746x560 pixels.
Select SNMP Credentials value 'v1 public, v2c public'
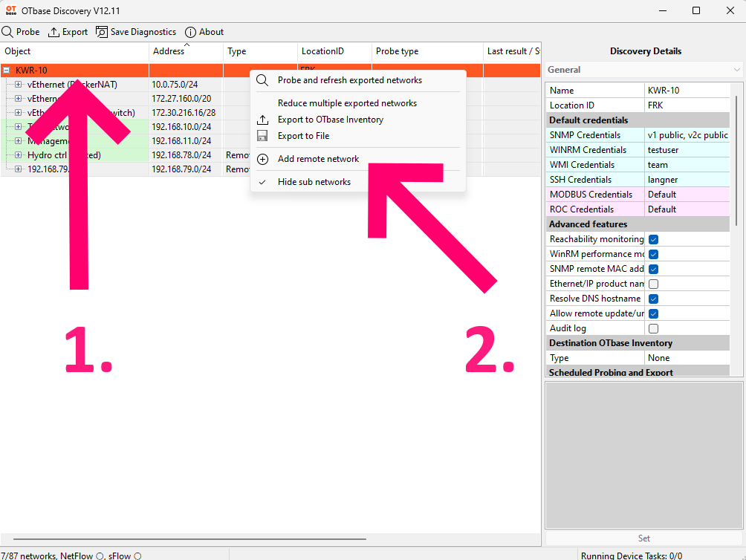pos(687,135)
